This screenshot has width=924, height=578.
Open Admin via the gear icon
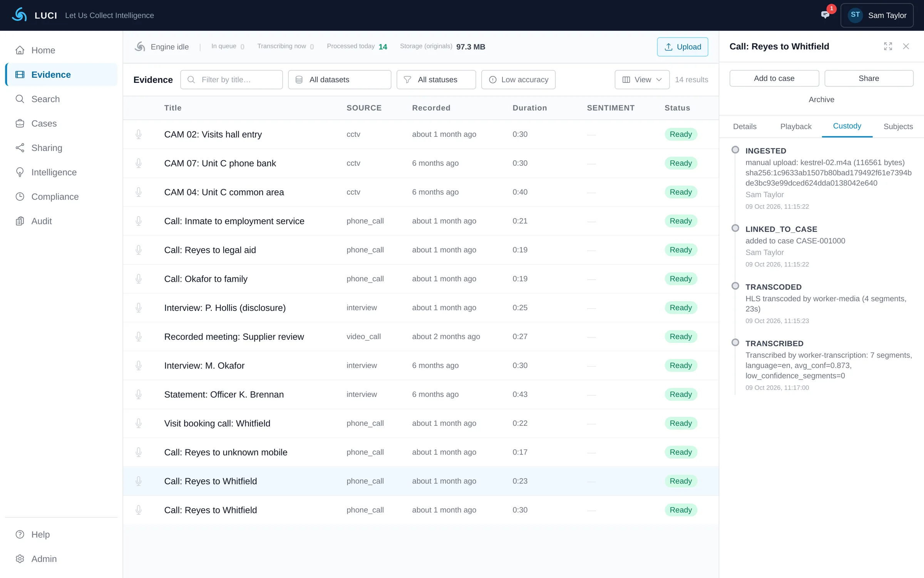[20, 559]
